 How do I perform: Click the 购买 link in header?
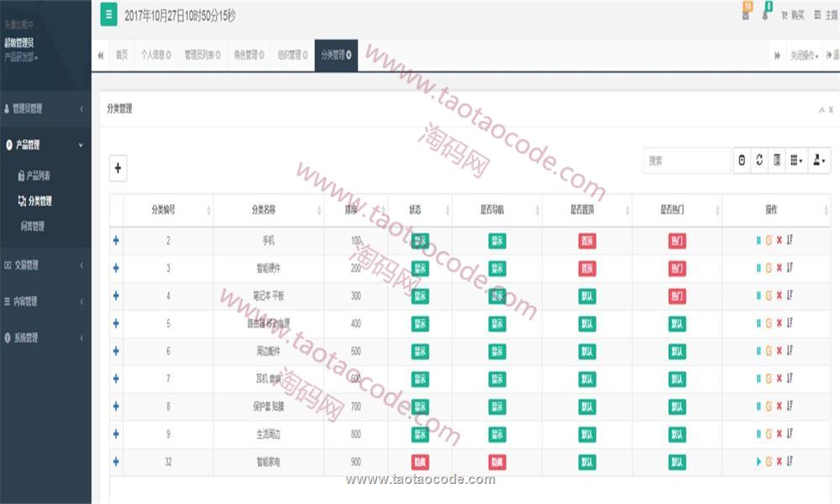pyautogui.click(x=792, y=15)
